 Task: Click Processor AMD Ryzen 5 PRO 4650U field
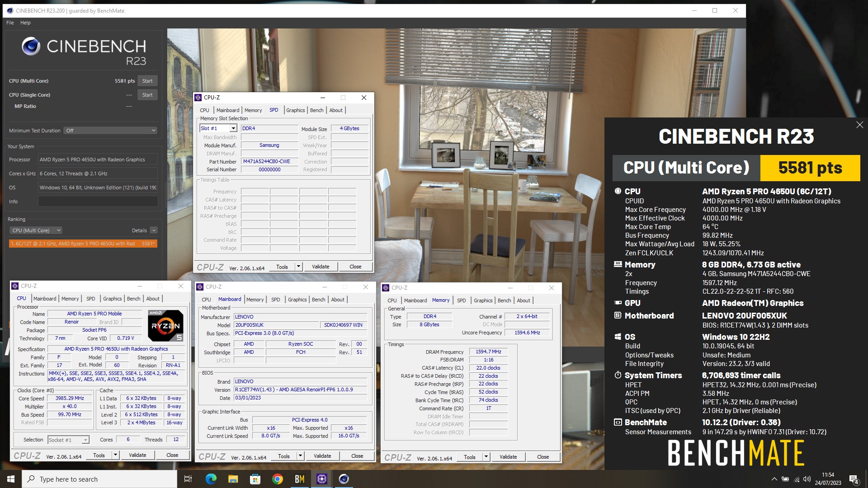coord(98,160)
